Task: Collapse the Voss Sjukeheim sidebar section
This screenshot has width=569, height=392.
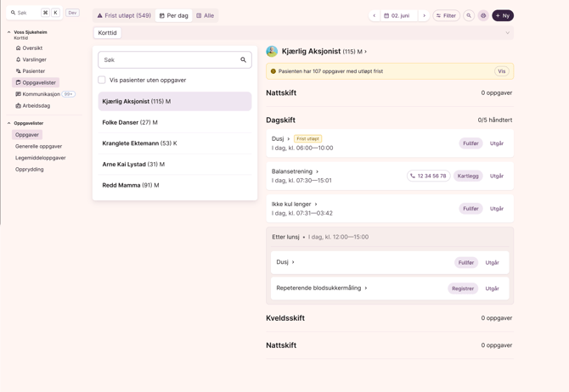Action: coord(9,32)
